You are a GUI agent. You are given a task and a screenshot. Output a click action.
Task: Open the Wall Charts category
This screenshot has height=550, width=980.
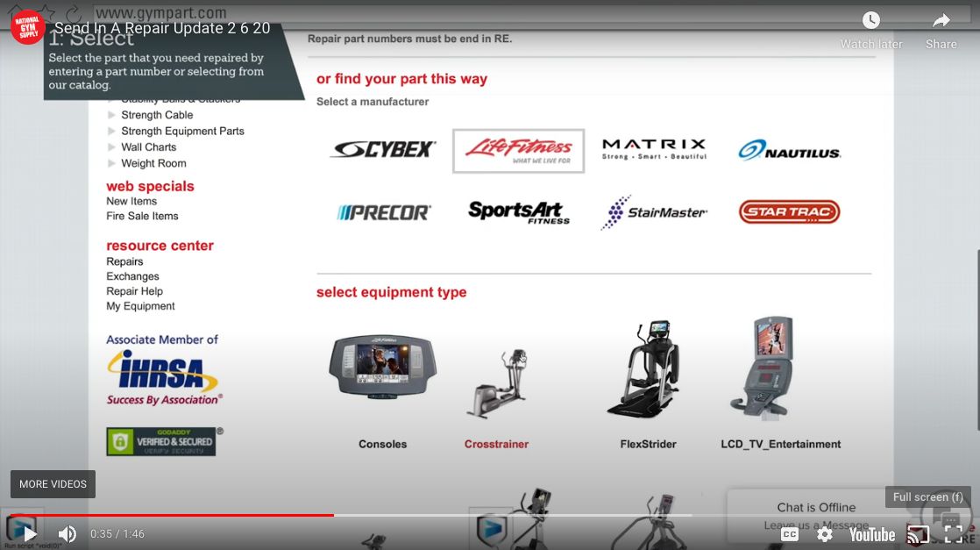coord(149,147)
